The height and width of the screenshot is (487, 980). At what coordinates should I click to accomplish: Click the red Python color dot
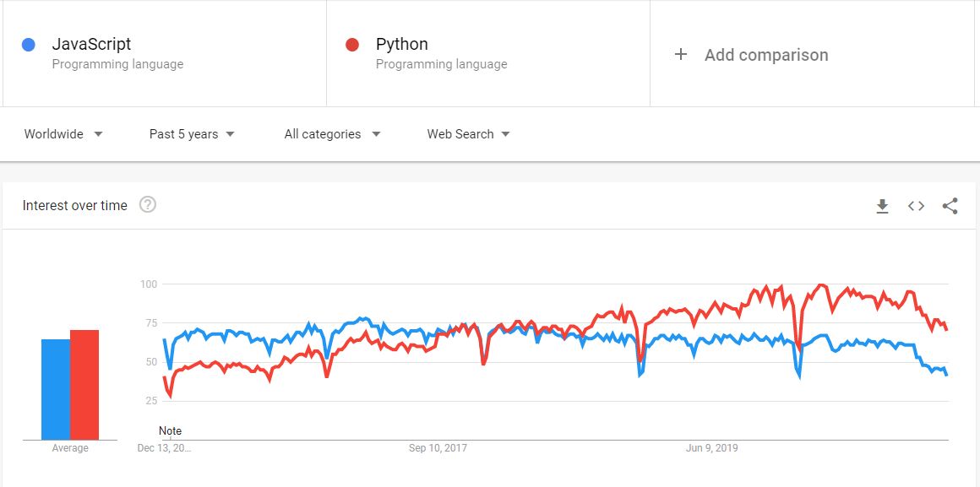click(x=353, y=45)
